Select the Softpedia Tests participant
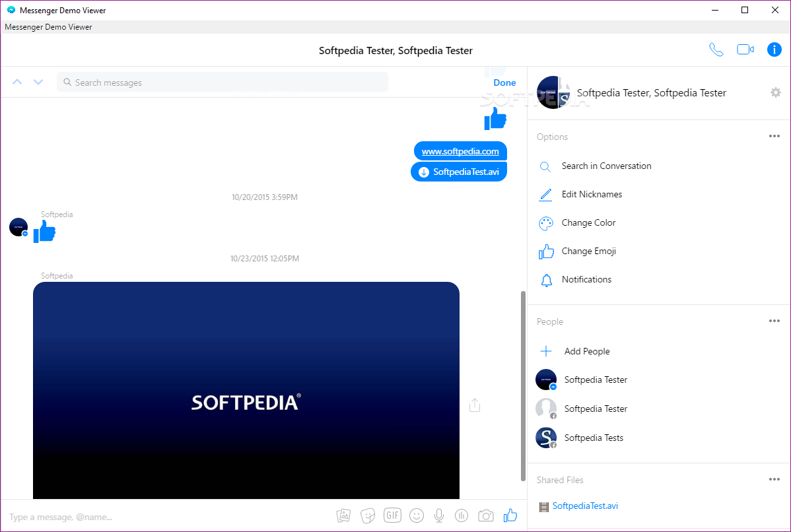This screenshot has width=791, height=532. (593, 438)
